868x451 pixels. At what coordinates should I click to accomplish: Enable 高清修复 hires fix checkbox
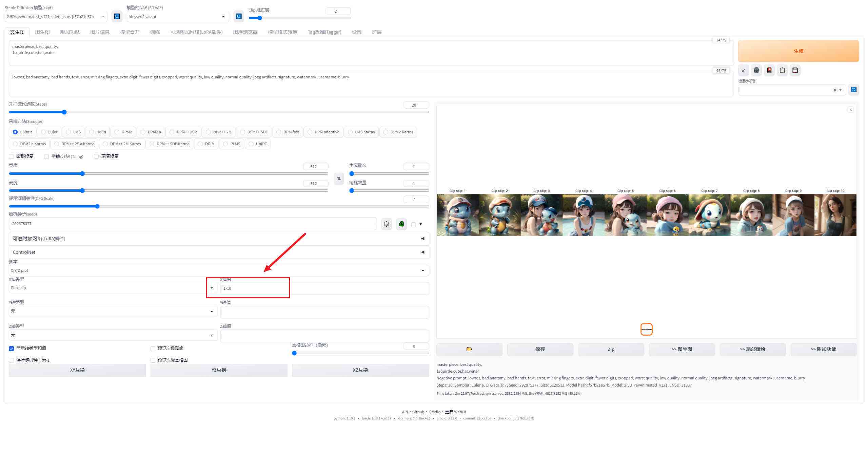(96, 156)
